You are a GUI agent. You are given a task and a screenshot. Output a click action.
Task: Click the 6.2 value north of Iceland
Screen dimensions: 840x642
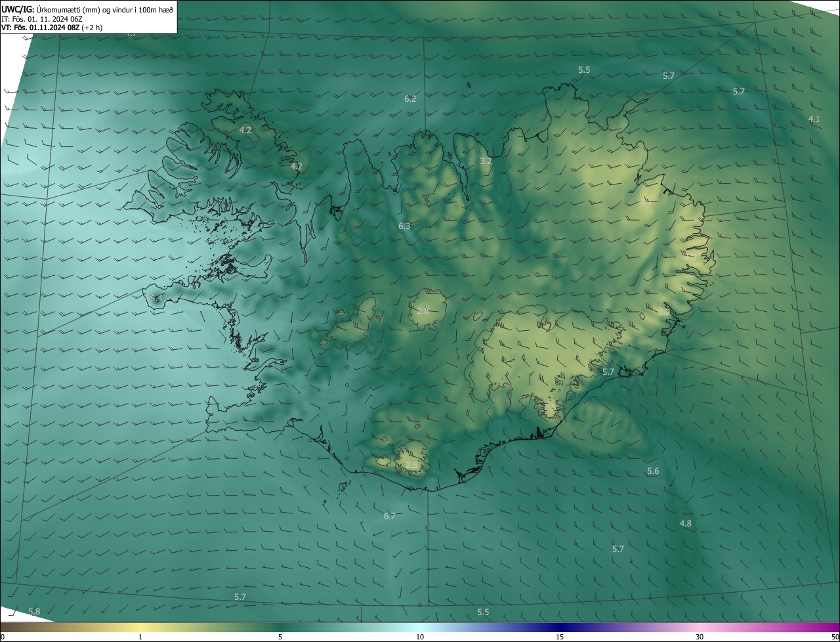410,98
